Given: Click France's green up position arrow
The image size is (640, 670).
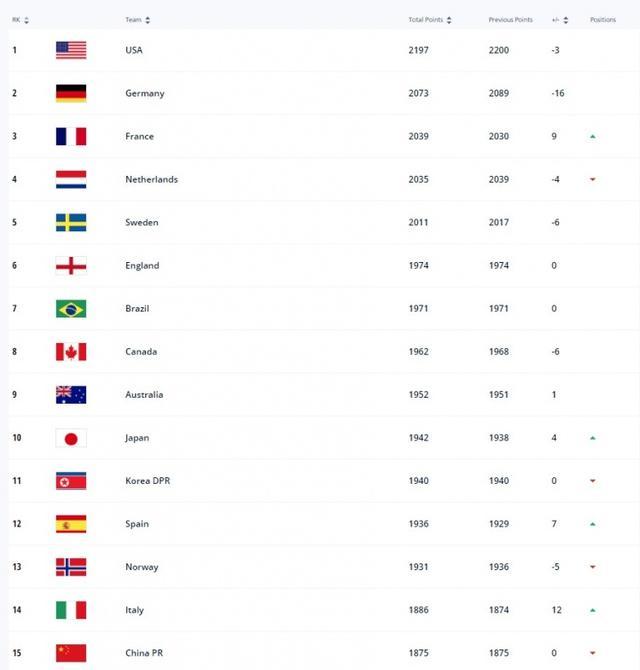Looking at the screenshot, I should tap(593, 136).
